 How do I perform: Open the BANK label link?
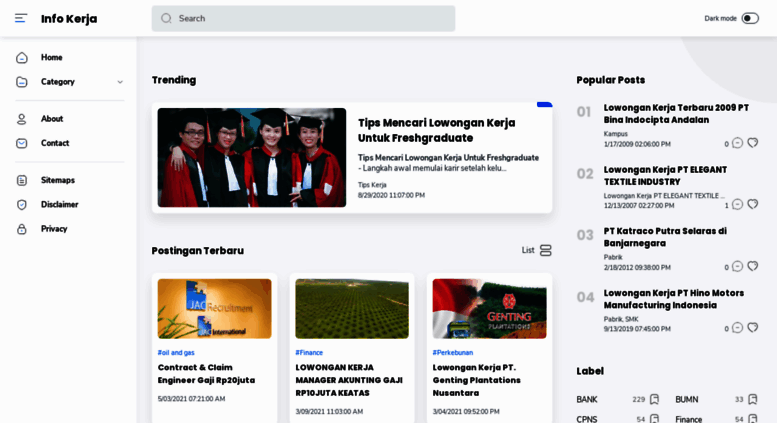coord(587,399)
